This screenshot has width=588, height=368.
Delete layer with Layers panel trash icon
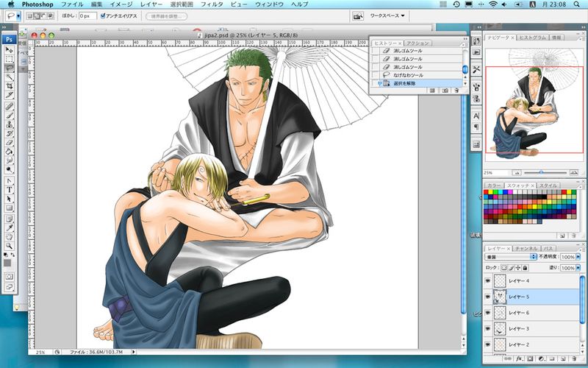click(573, 359)
